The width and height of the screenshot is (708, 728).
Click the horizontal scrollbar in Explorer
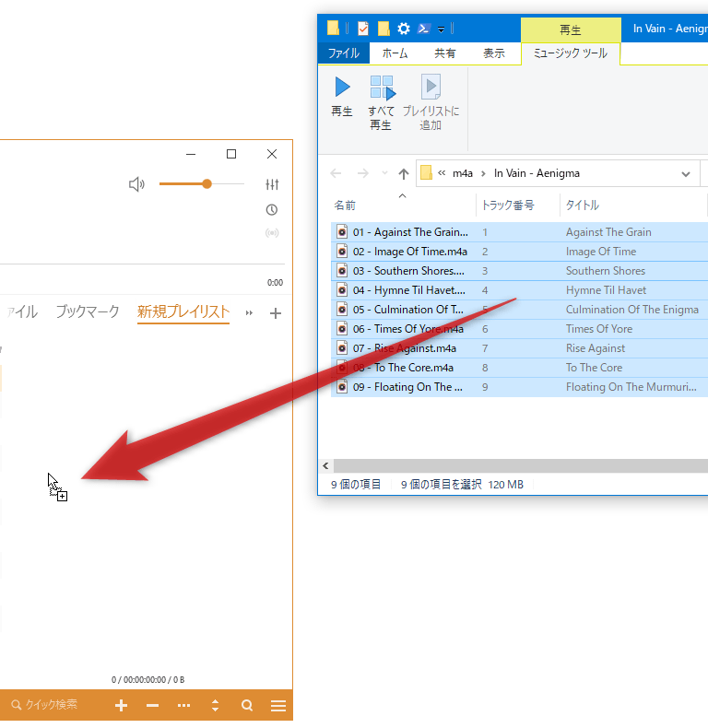520,465
